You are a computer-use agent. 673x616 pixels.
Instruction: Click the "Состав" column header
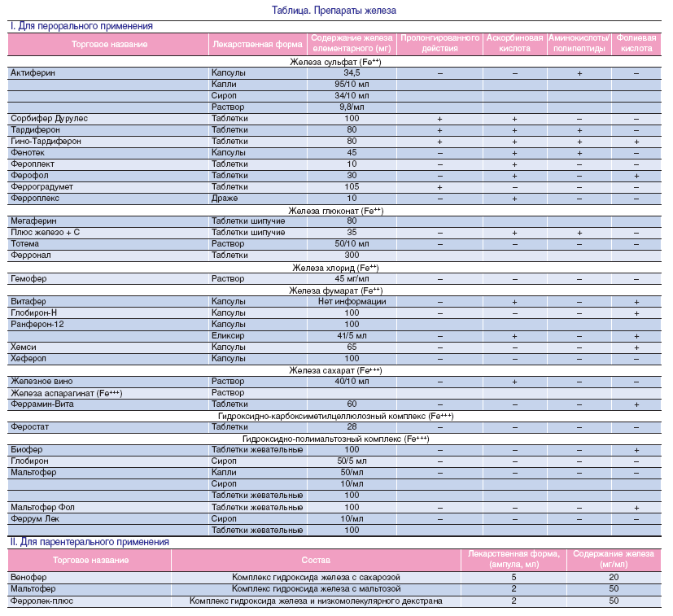tap(316, 560)
